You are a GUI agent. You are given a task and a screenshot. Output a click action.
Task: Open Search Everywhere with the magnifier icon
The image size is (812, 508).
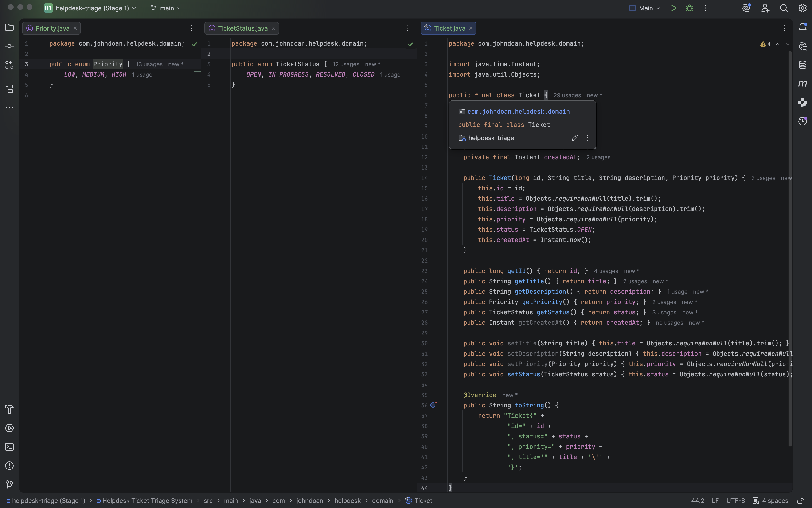[x=784, y=8]
